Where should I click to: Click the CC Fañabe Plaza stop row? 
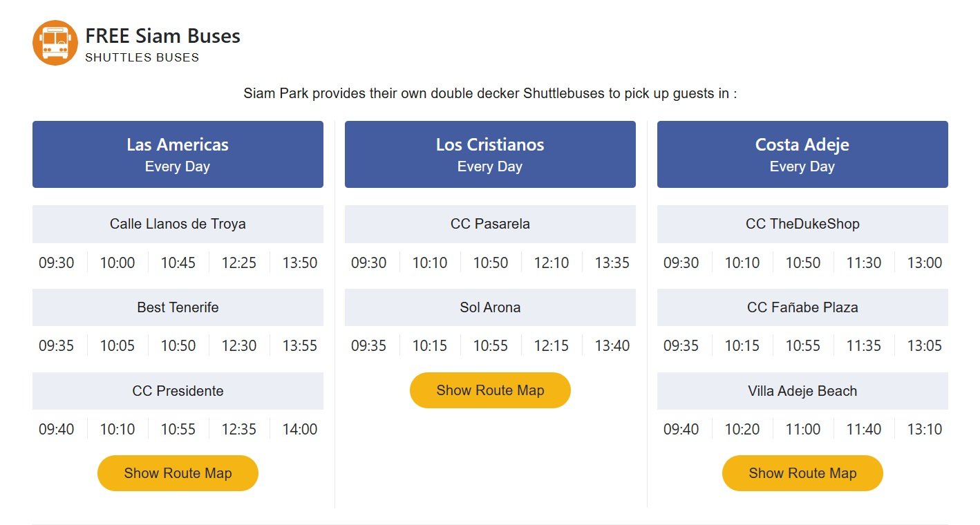pyautogui.click(x=802, y=307)
